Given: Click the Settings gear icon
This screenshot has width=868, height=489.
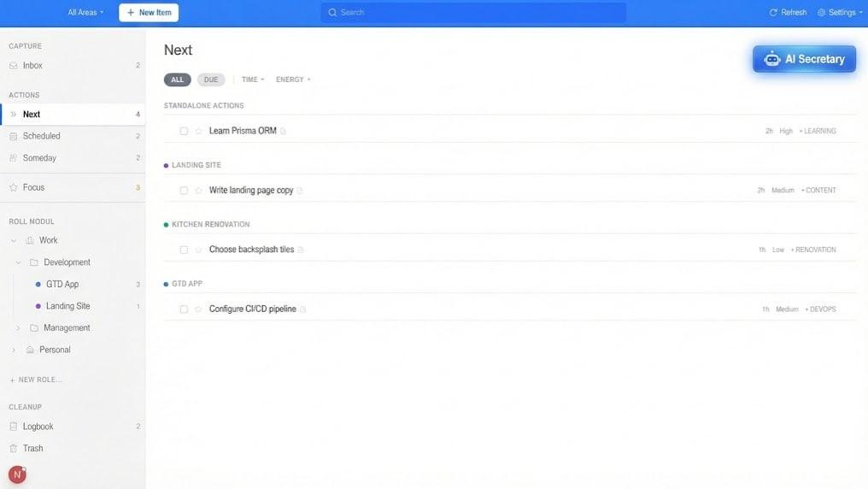Looking at the screenshot, I should 822,12.
